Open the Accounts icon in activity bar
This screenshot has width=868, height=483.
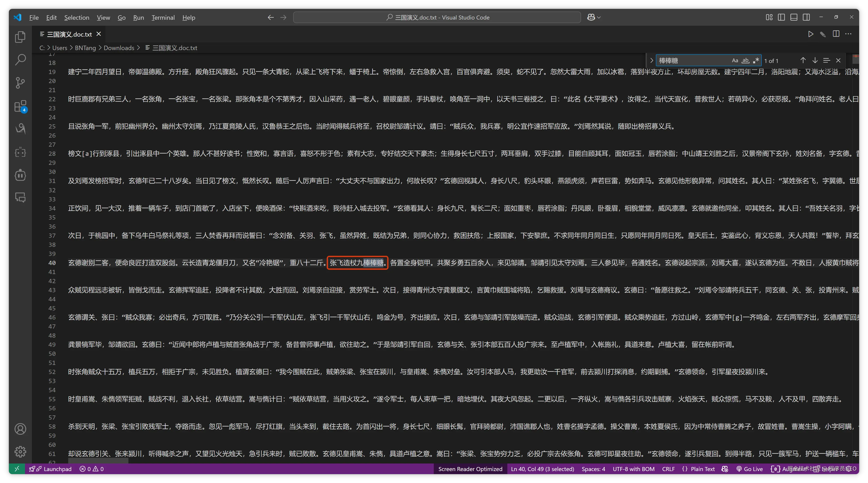20,429
